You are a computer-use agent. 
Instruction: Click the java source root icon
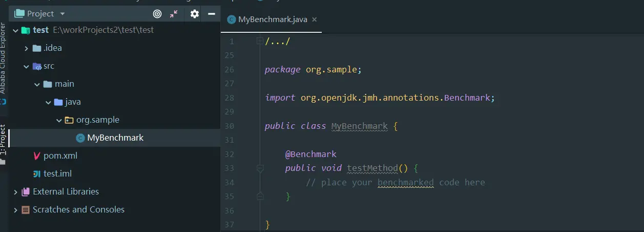point(58,102)
